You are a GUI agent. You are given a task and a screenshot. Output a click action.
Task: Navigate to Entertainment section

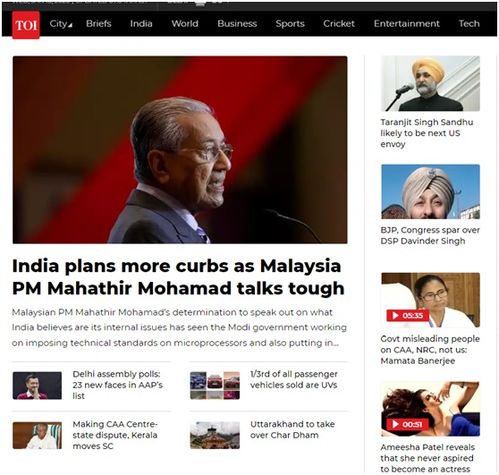406,24
